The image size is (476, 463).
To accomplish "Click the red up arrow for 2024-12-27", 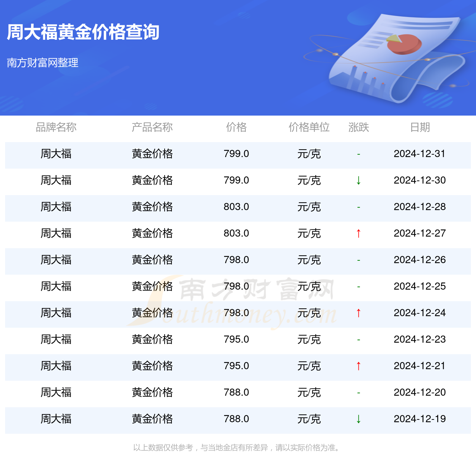I will tap(358, 234).
